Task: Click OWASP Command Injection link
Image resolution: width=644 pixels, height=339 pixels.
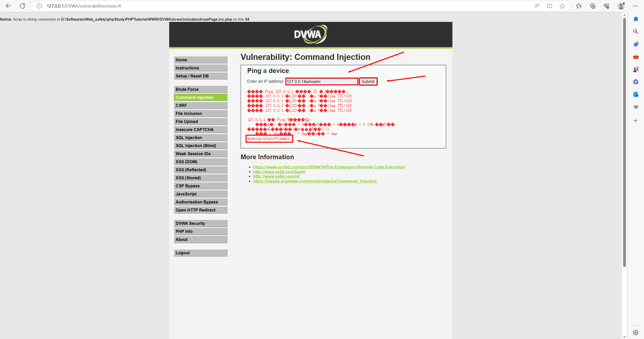Action: (x=315, y=181)
